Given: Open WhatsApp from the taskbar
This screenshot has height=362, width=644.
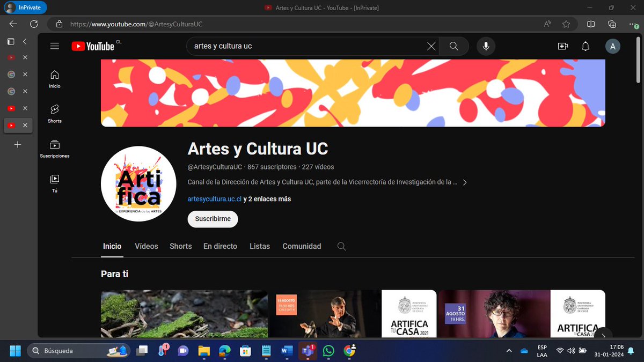Looking at the screenshot, I should 328,351.
